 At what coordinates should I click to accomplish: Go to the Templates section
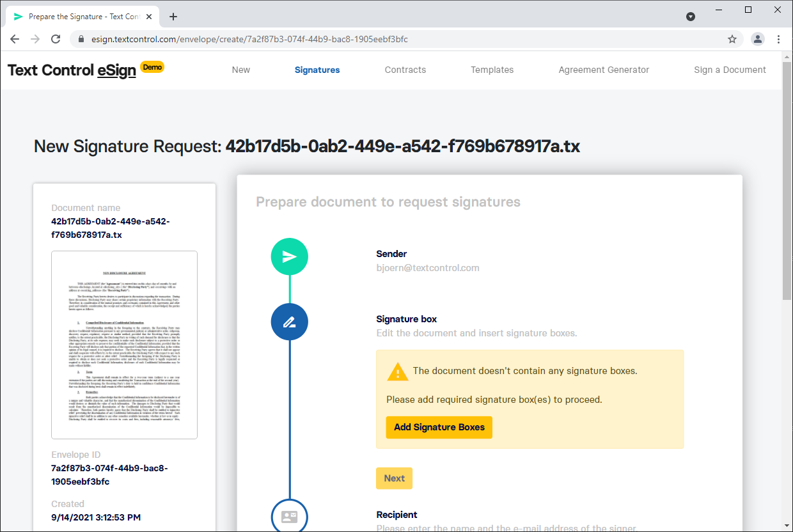click(492, 70)
